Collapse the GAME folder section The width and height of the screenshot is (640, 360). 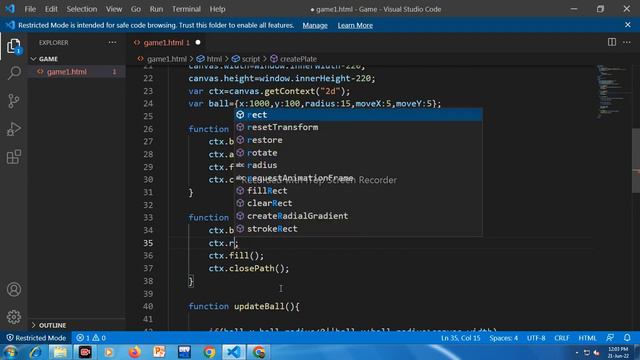pyautogui.click(x=48, y=59)
